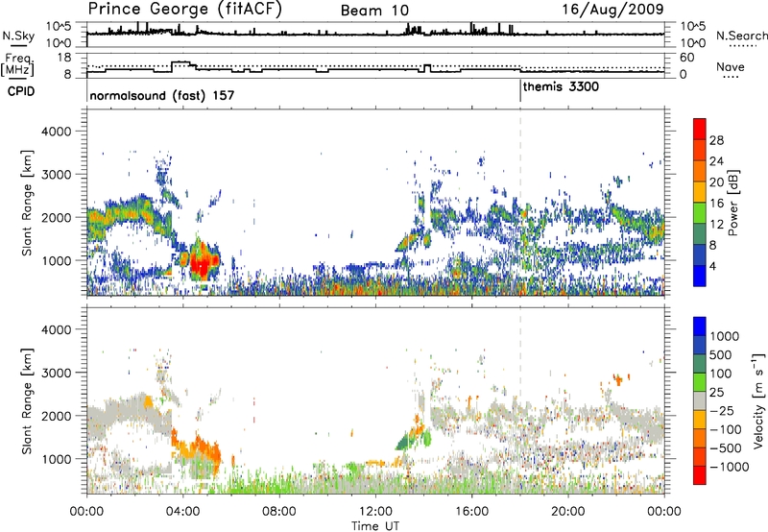Click "Slant Range [km]" label of power panel

click(x=27, y=203)
